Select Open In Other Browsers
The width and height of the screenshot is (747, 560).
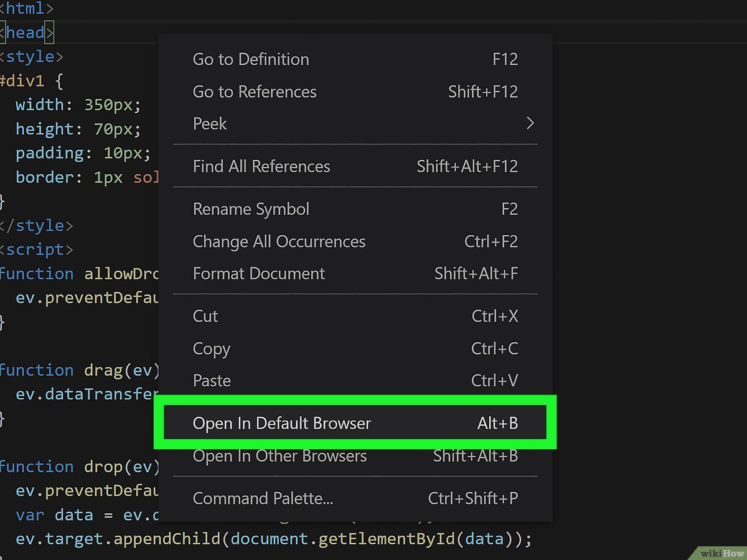[280, 455]
